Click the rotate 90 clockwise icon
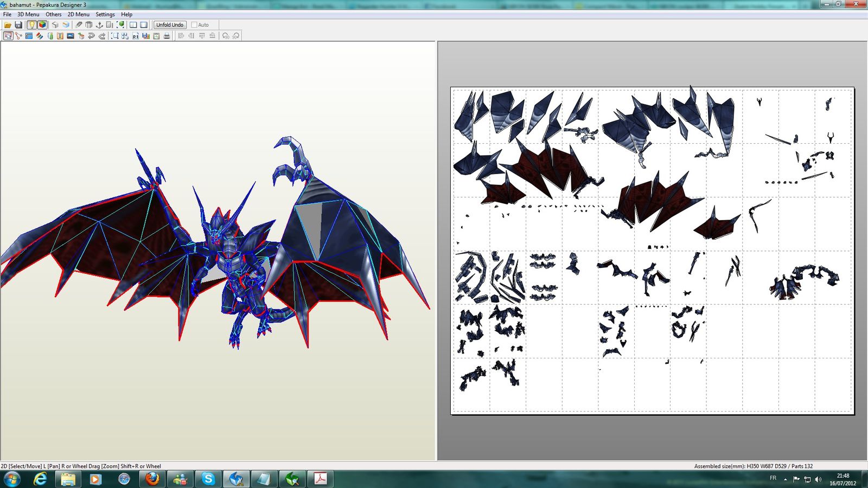Viewport: 868px width, 488px height. pos(236,36)
